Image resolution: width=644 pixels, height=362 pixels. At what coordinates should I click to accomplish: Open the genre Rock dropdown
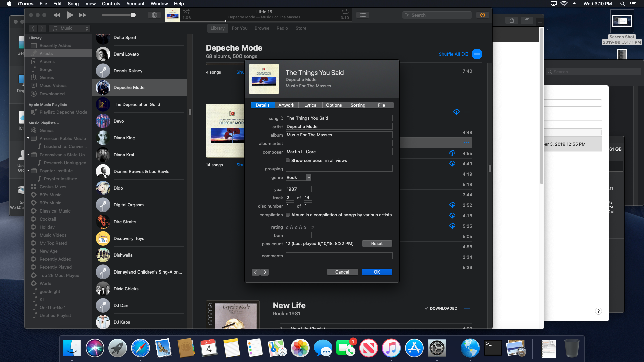pos(308,177)
